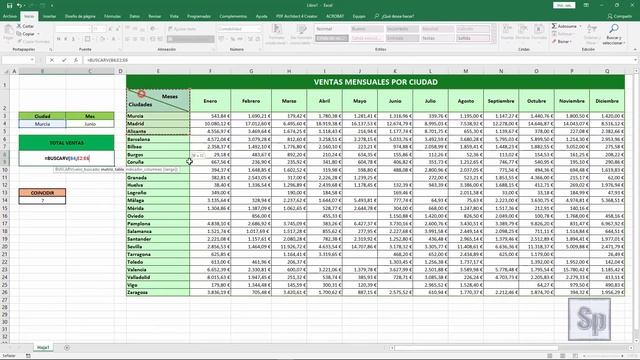The height and width of the screenshot is (360, 640).
Task: Click the Insertar cells icon
Action: [x=507, y=29]
